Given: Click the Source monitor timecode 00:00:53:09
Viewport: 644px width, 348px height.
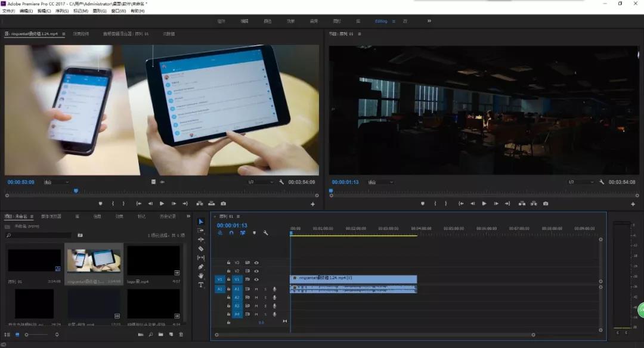Looking at the screenshot, I should point(20,182).
